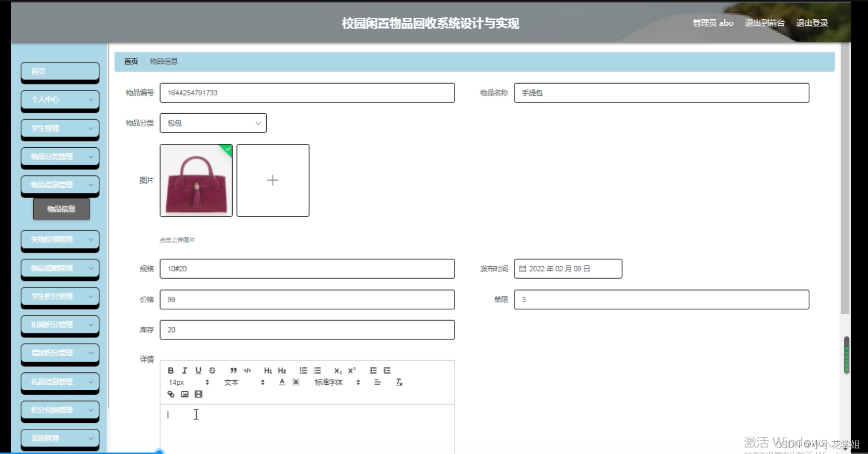Image resolution: width=868 pixels, height=454 pixels.
Task: Insert a video into the details editor
Action: point(198,394)
